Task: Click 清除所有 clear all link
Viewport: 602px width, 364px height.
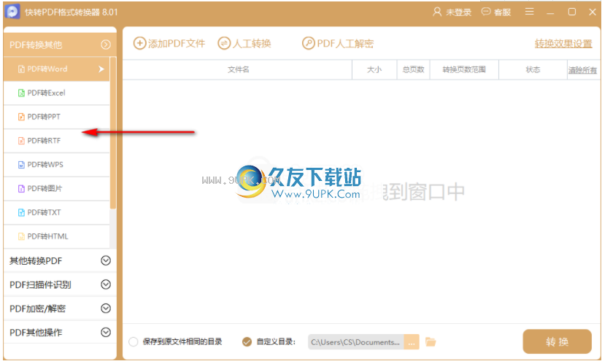Action: tap(582, 70)
